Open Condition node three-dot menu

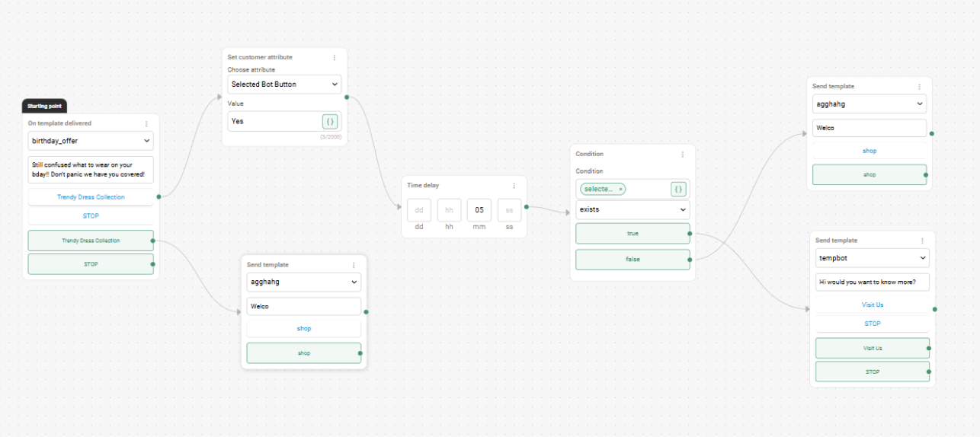[682, 154]
